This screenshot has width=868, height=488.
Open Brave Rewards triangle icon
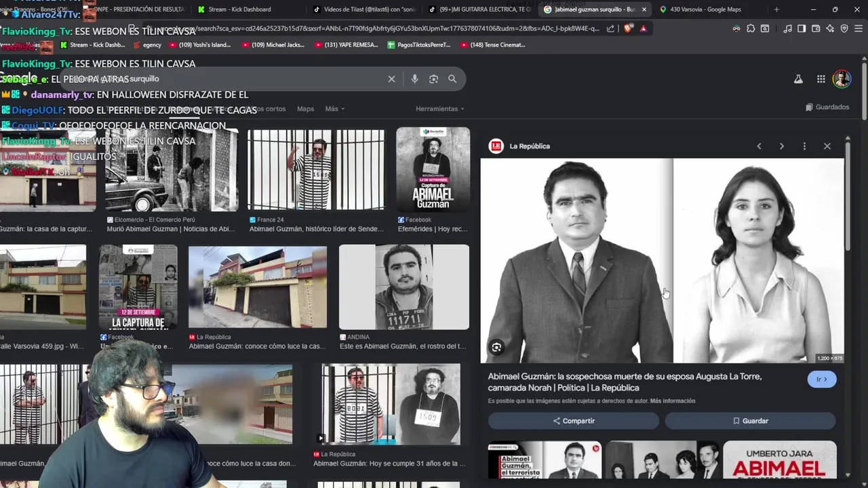[x=643, y=28]
